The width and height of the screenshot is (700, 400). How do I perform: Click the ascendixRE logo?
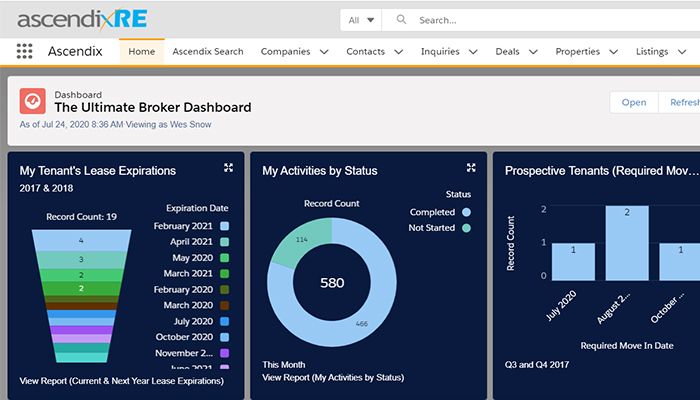[x=82, y=19]
